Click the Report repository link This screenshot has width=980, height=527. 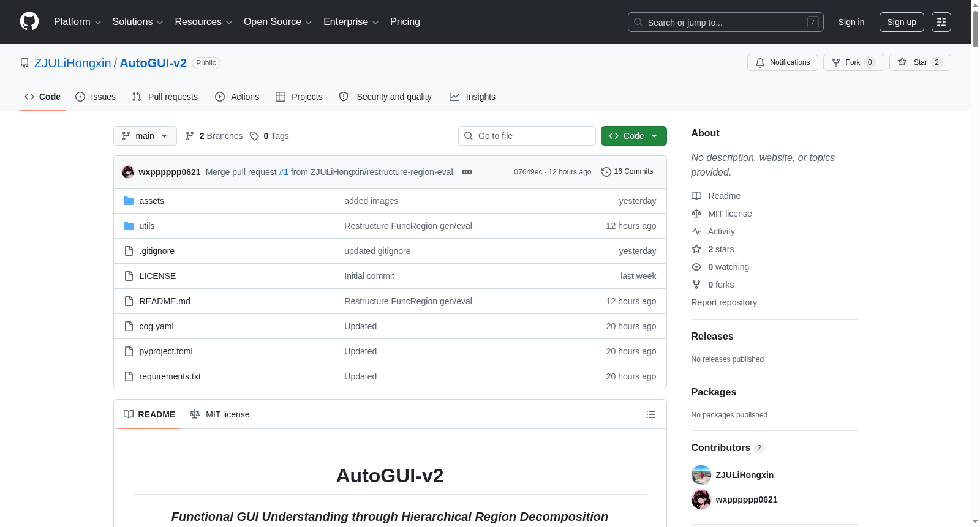point(724,302)
